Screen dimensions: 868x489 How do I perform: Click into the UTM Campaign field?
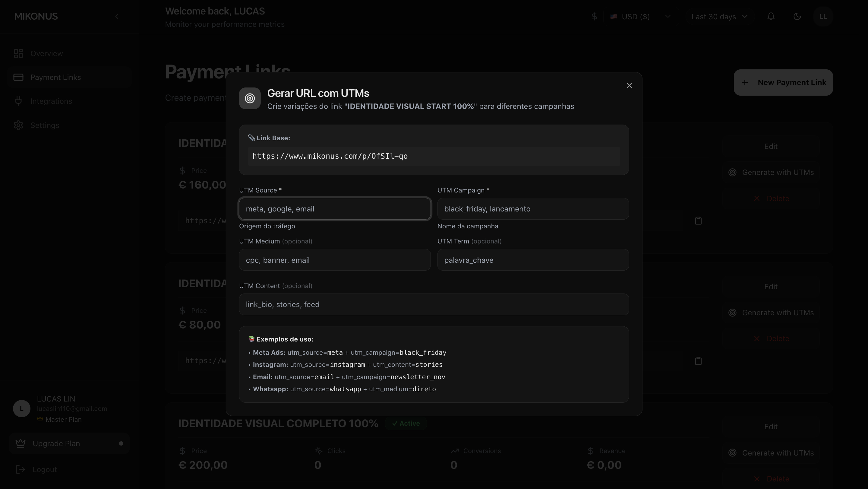(x=533, y=209)
